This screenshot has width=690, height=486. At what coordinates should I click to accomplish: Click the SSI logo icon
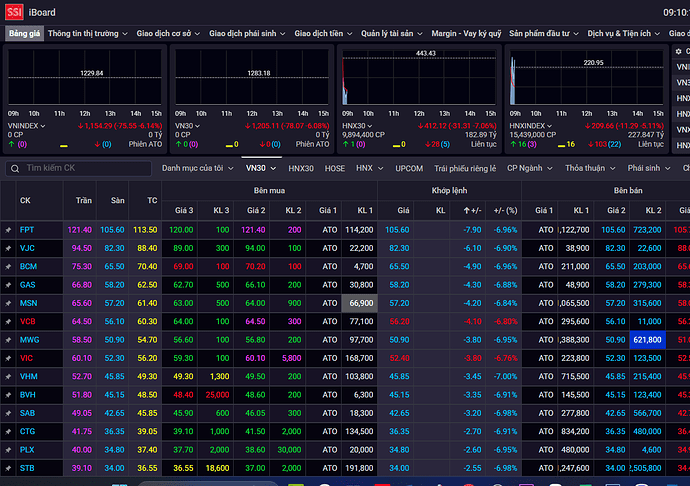(x=13, y=12)
